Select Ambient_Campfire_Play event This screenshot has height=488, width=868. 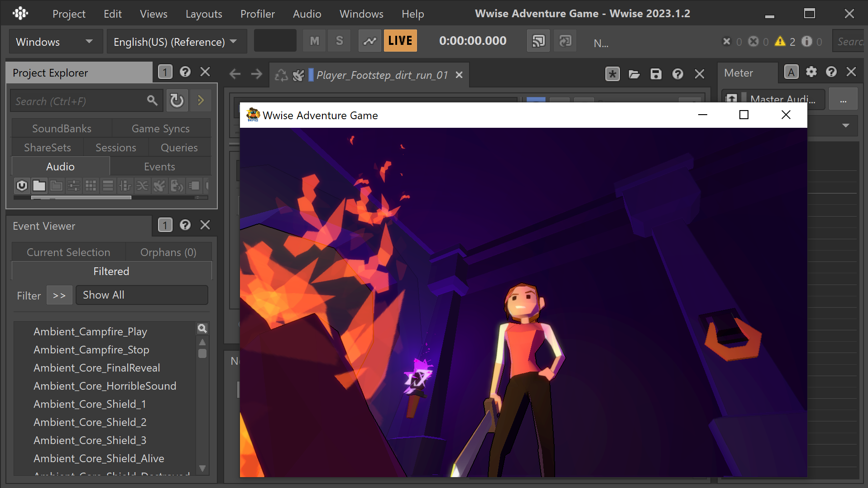click(x=90, y=332)
